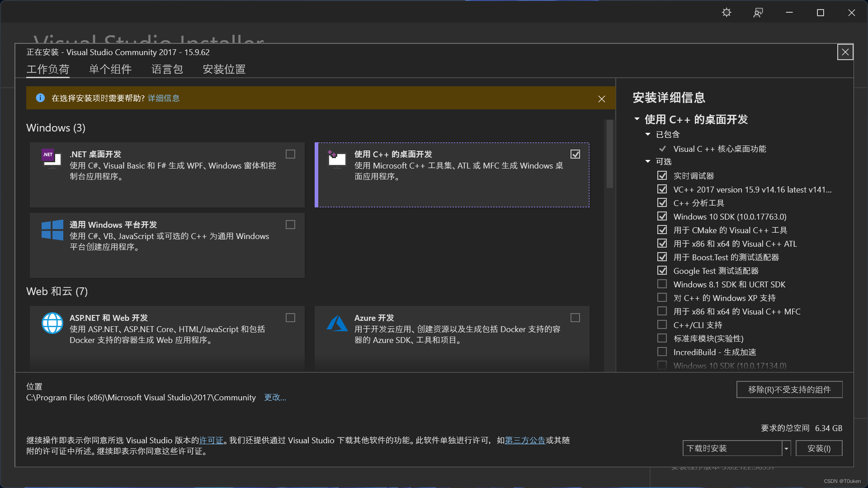Enable the 通用 Windows 平台开发 workload checkbox
Viewport: 868px width, 488px height.
click(290, 225)
